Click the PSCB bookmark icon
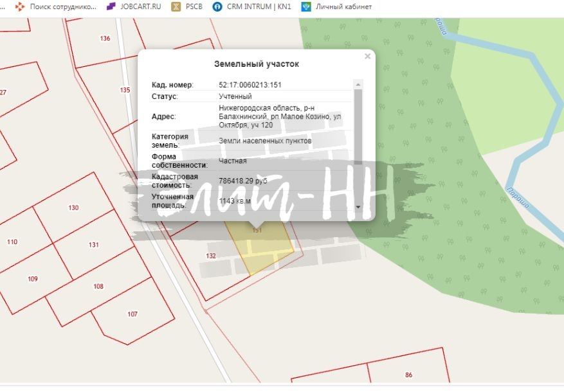Viewport: 564px width, 392px height. [175, 7]
